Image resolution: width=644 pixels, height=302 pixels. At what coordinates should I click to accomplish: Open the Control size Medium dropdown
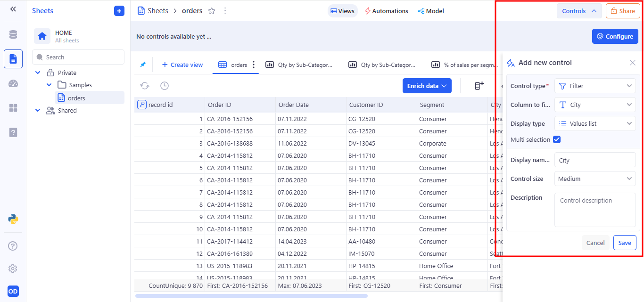pos(595,179)
